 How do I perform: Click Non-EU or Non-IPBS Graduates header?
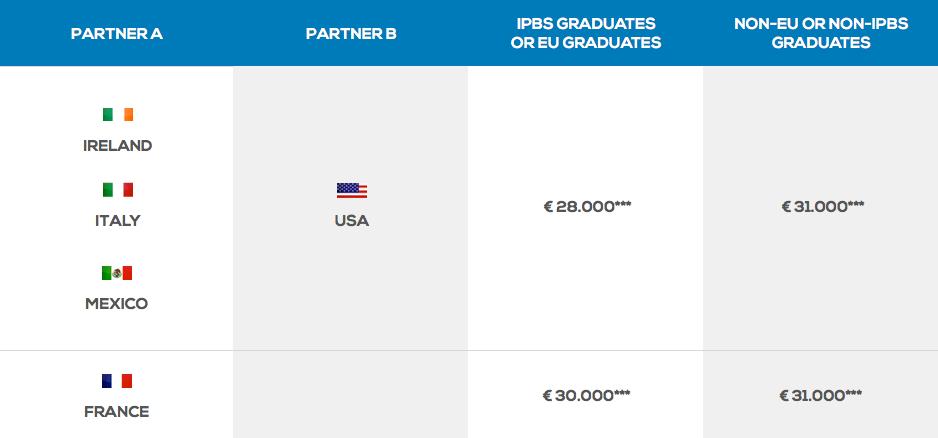[821, 34]
